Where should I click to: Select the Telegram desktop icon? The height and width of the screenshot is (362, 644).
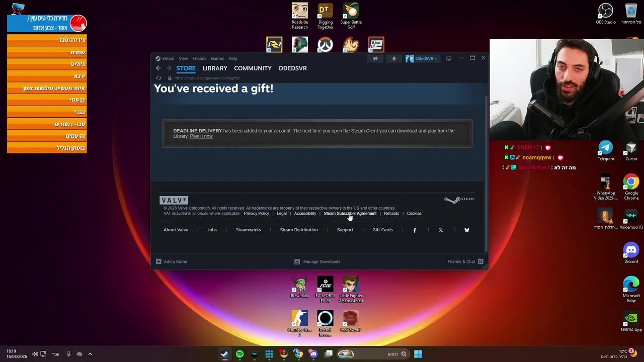click(606, 151)
